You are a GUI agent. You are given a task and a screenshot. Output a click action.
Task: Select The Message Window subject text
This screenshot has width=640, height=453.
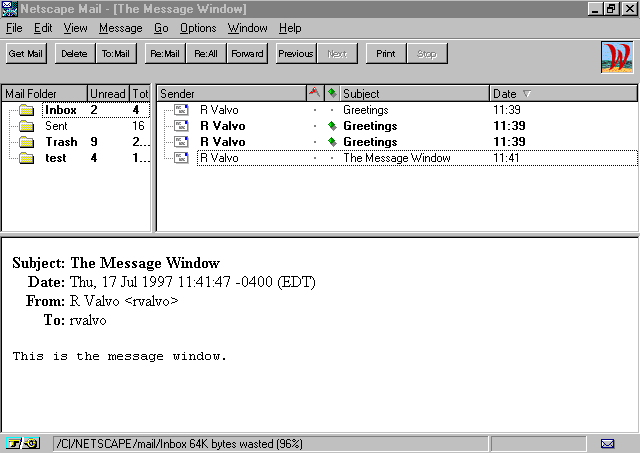click(x=397, y=158)
